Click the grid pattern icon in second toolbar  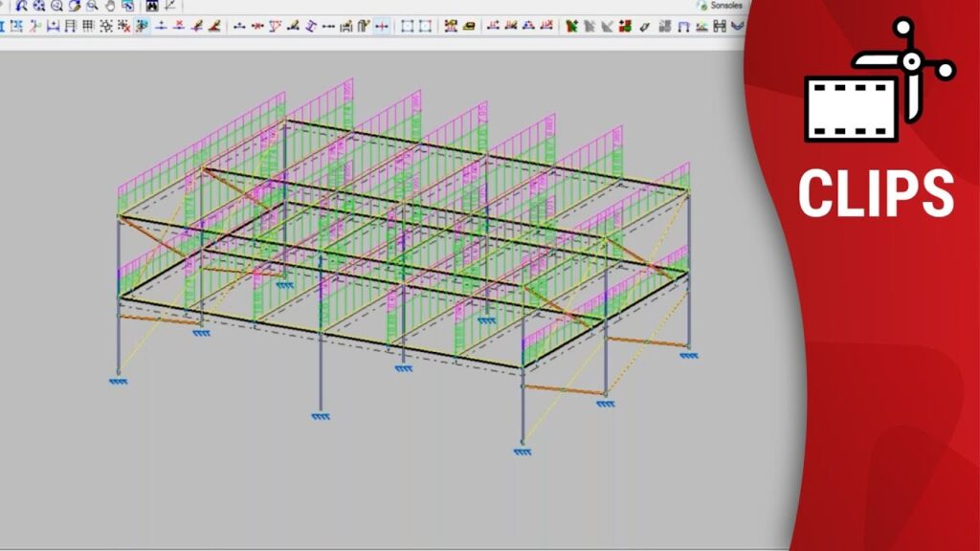tap(88, 26)
